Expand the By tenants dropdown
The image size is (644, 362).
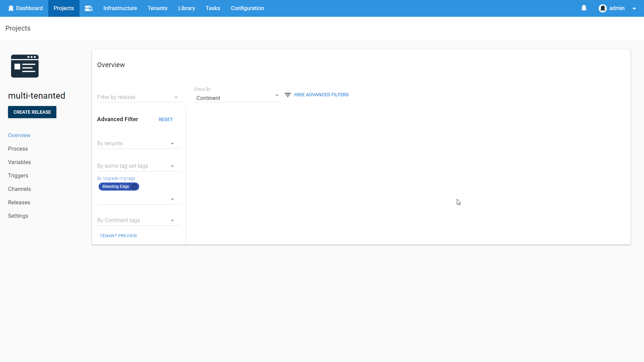(138, 143)
